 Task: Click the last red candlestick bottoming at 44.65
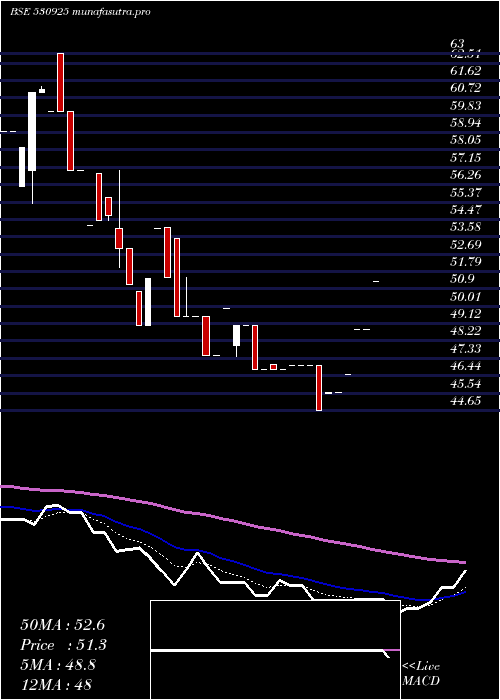pos(319,388)
